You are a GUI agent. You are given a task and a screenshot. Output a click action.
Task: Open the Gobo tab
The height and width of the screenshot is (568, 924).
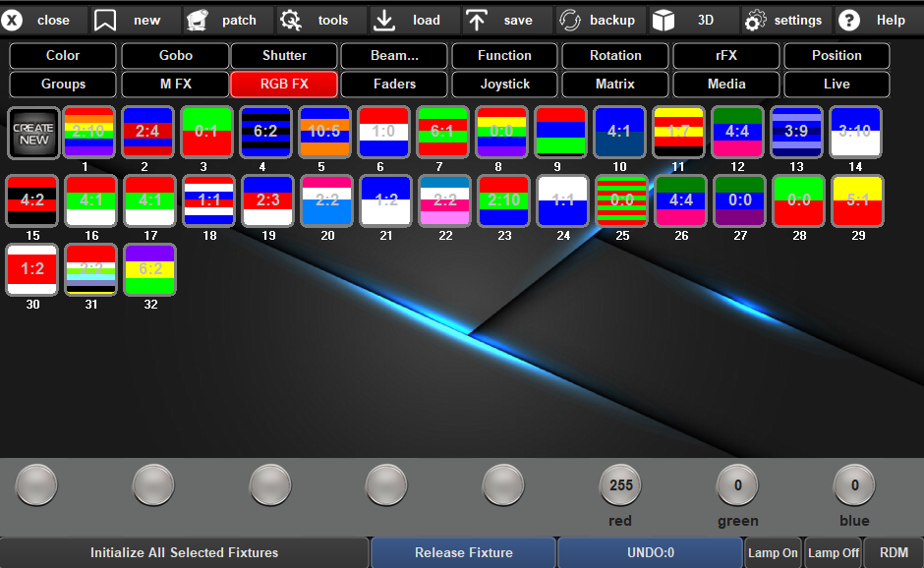point(176,56)
